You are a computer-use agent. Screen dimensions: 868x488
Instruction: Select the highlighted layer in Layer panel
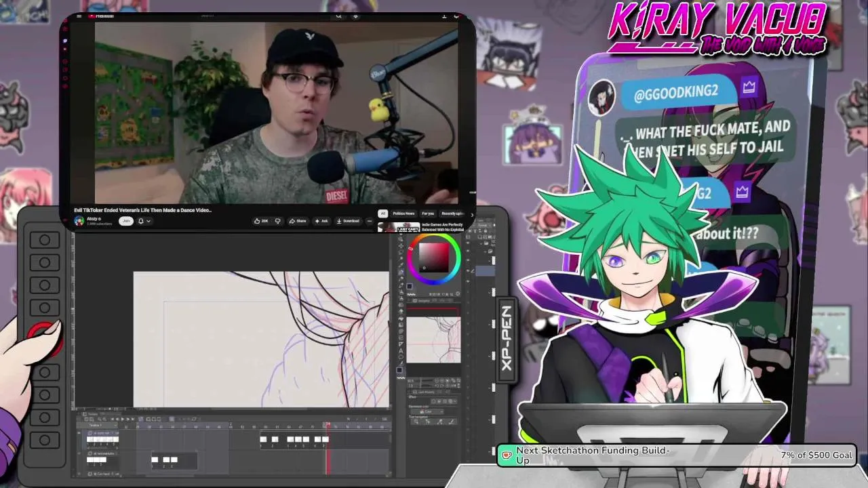click(485, 270)
